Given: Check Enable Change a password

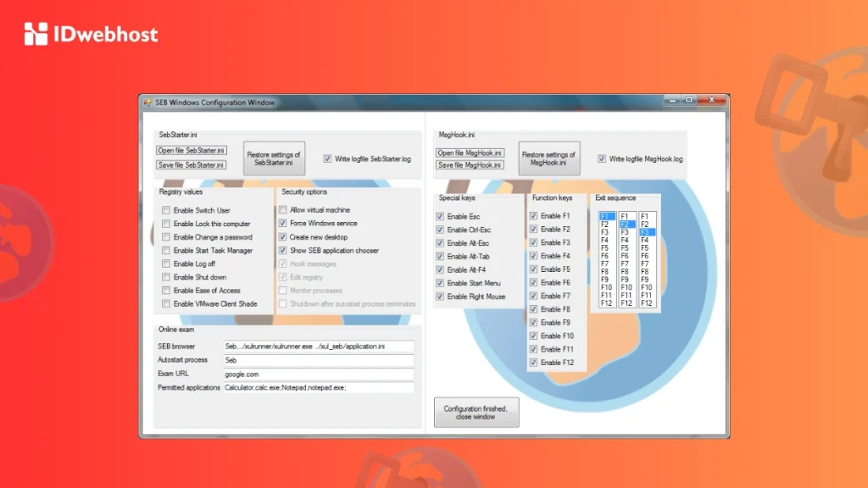Looking at the screenshot, I should [166, 237].
